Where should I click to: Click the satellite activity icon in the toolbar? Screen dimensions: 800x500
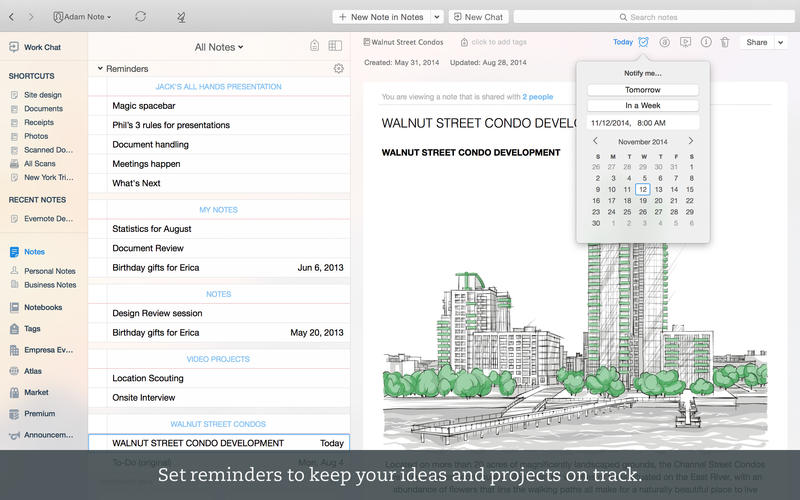click(180, 17)
